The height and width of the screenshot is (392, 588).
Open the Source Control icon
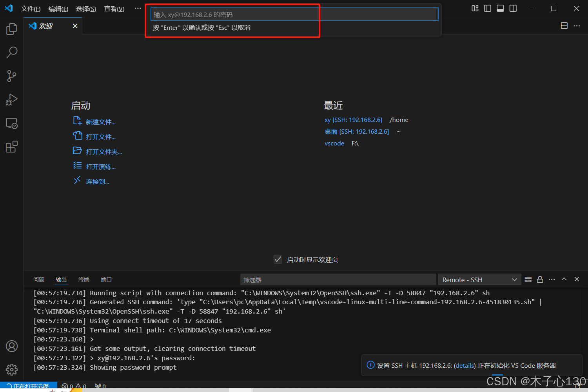(11, 76)
